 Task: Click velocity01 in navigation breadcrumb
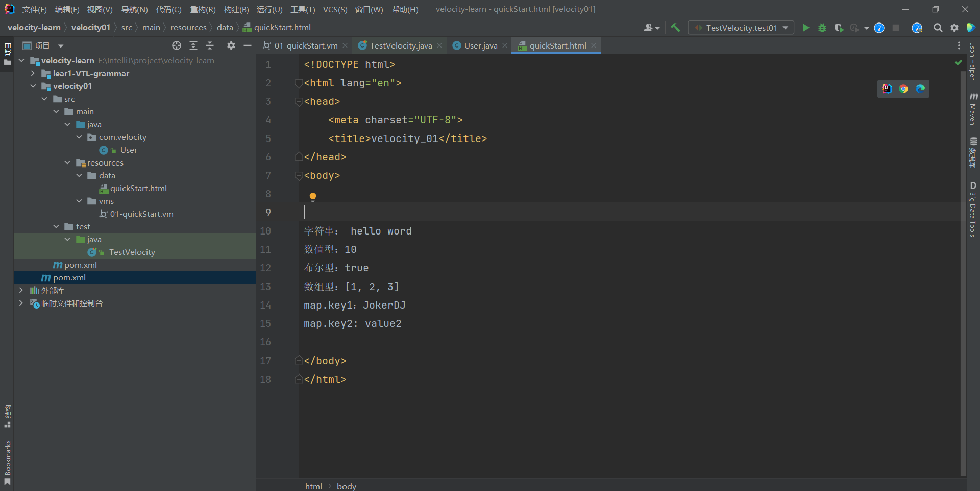[91, 28]
